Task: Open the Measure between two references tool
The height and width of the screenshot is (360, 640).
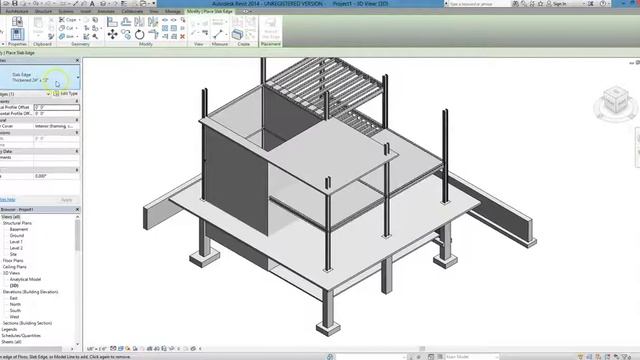Action: 219,34
